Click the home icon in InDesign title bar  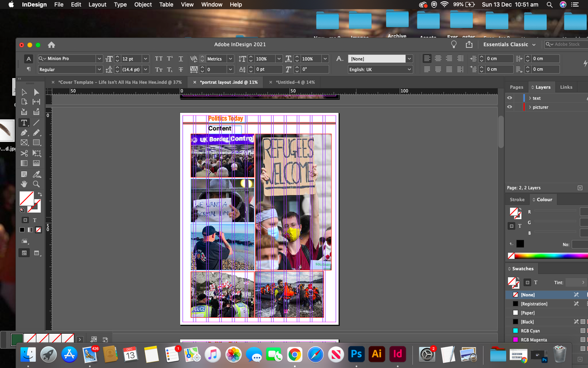click(51, 44)
